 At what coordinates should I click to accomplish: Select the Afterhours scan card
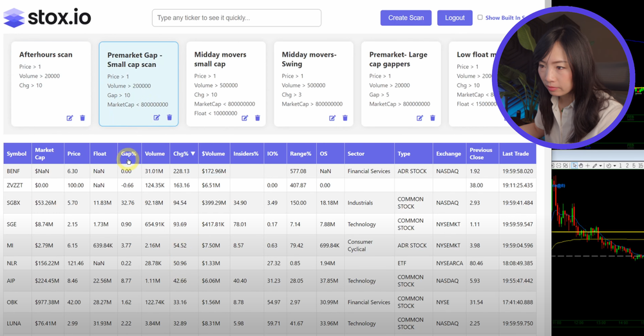click(51, 84)
